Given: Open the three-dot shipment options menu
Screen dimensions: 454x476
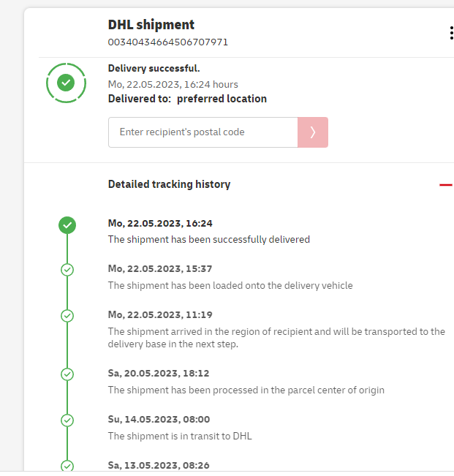Looking at the screenshot, I should (451, 33).
